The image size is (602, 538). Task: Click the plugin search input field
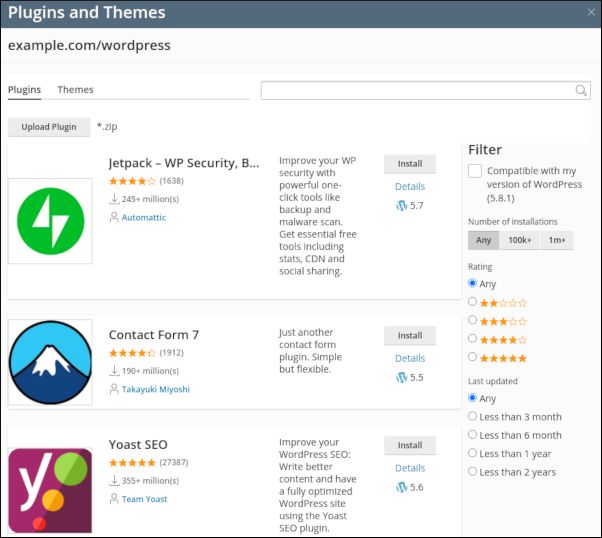tap(425, 91)
